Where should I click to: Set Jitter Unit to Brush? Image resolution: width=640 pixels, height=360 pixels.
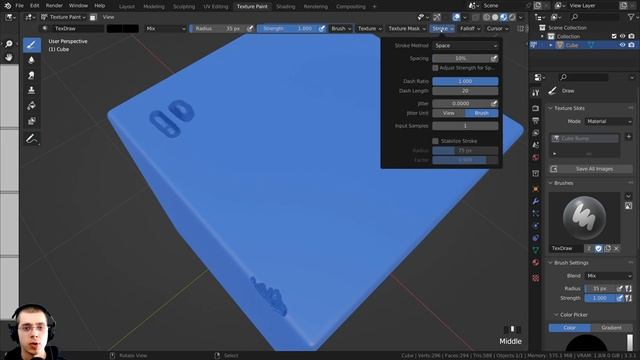point(482,113)
